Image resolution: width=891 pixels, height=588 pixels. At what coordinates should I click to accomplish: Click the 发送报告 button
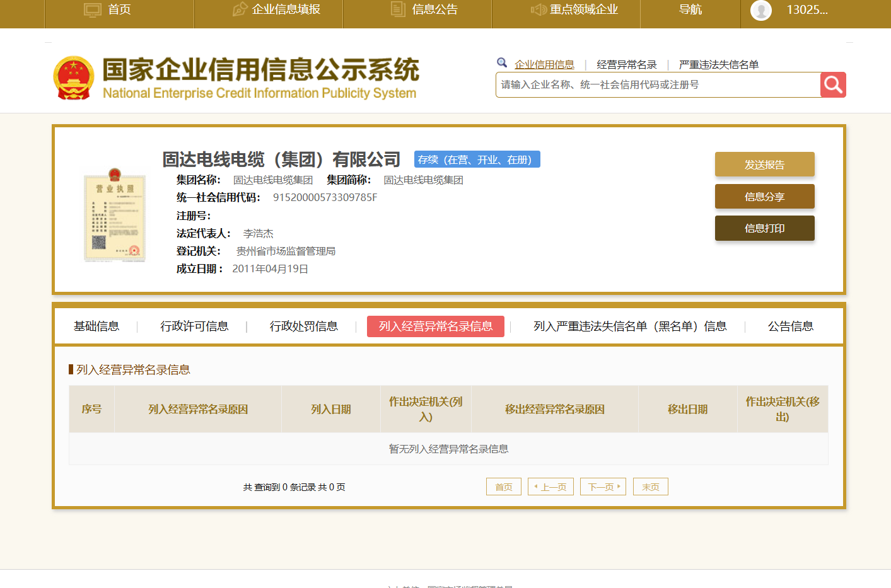click(765, 164)
